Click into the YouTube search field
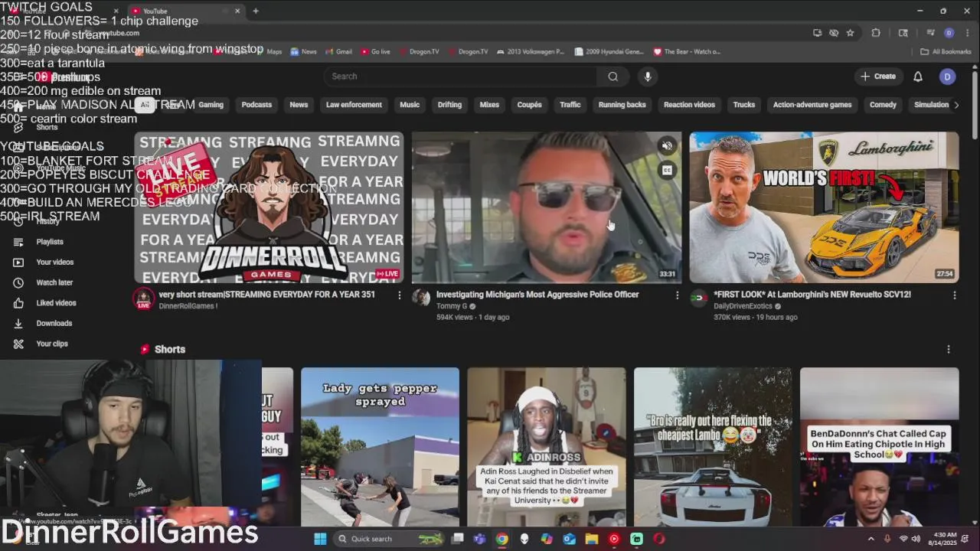This screenshot has height=551, width=980. click(460, 77)
